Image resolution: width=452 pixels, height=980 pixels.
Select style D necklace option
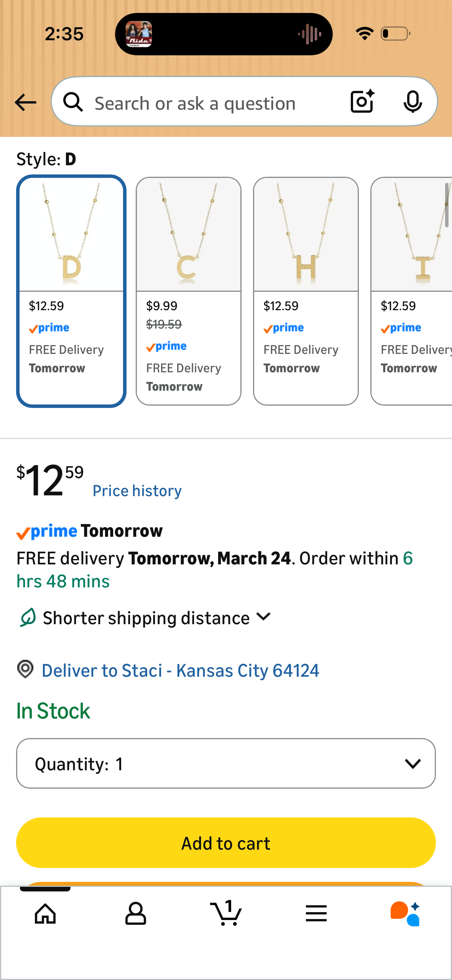point(71,291)
